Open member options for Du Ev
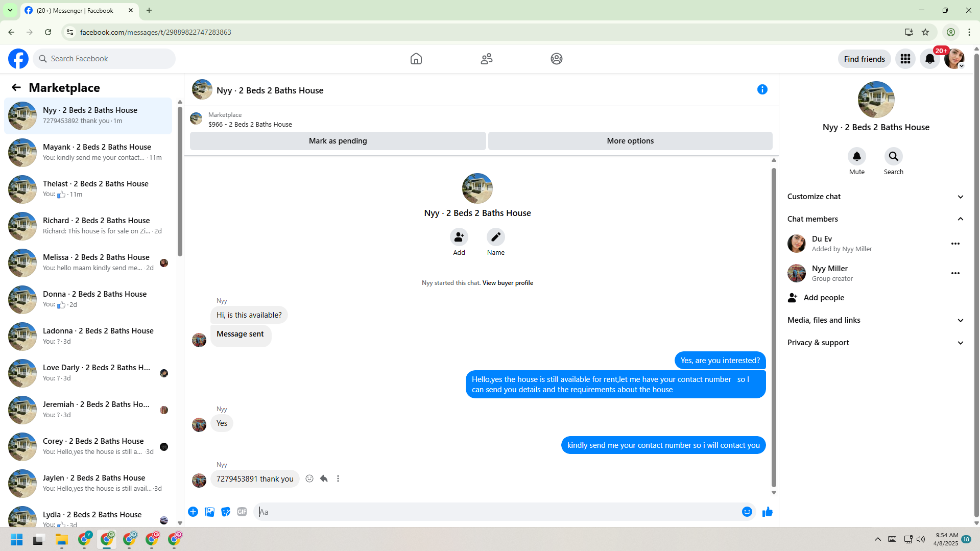Image resolution: width=980 pixels, height=551 pixels. click(x=955, y=244)
